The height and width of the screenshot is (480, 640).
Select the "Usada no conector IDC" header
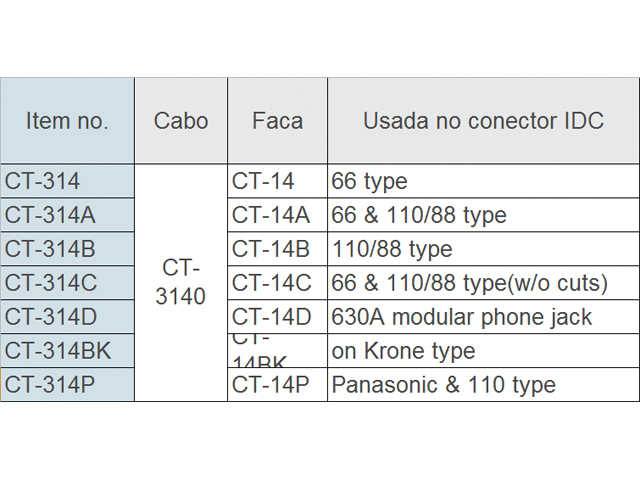483,121
